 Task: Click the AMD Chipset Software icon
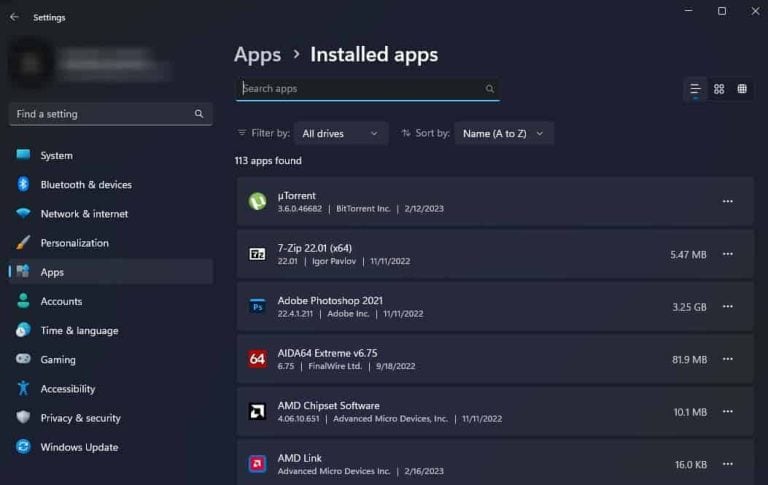pos(257,411)
